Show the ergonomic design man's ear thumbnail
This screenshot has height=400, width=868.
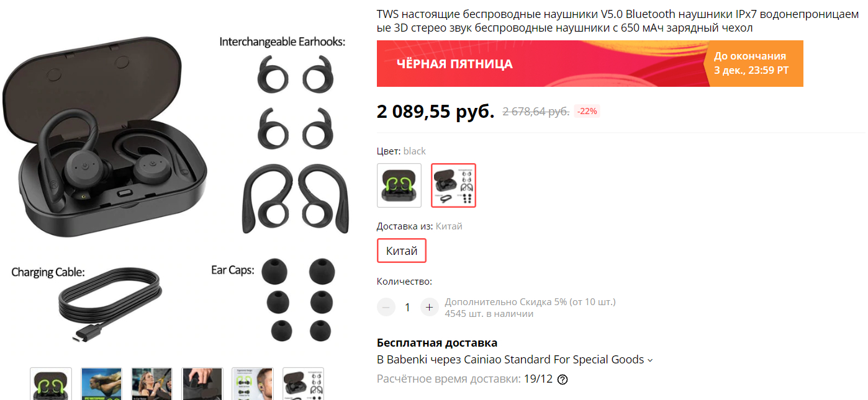[x=253, y=383]
